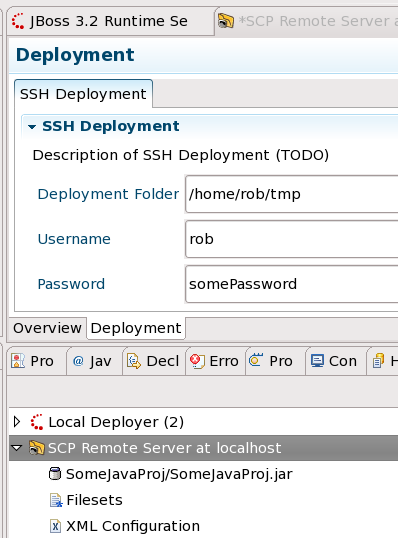The image size is (398, 538).
Task: Click the Local Deployer JBoss icon
Action: 37,422
